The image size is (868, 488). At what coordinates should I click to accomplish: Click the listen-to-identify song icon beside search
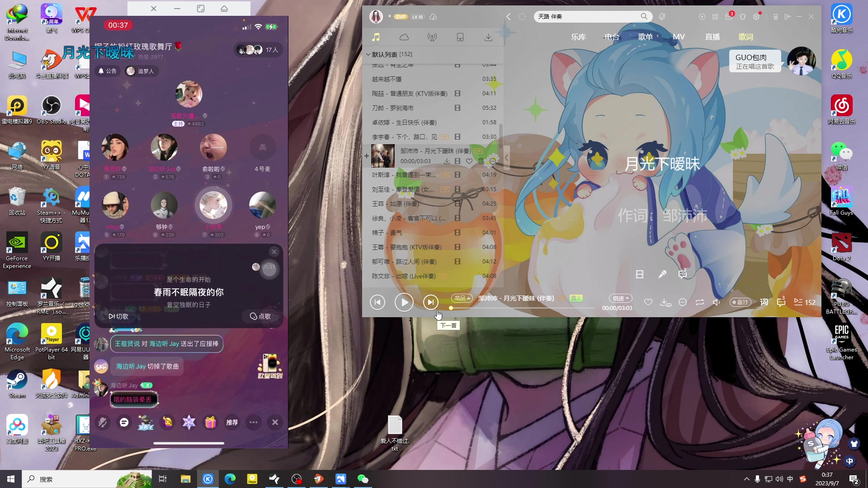662,16
